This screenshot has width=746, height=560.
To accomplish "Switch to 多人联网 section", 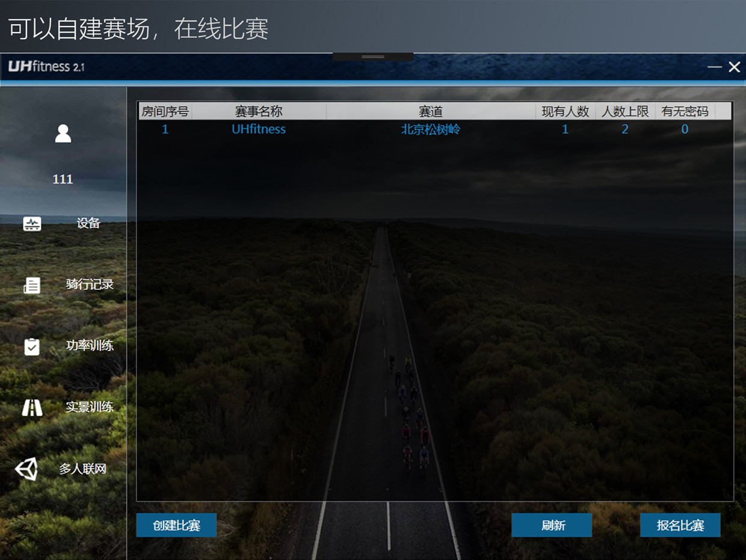I will (x=82, y=469).
